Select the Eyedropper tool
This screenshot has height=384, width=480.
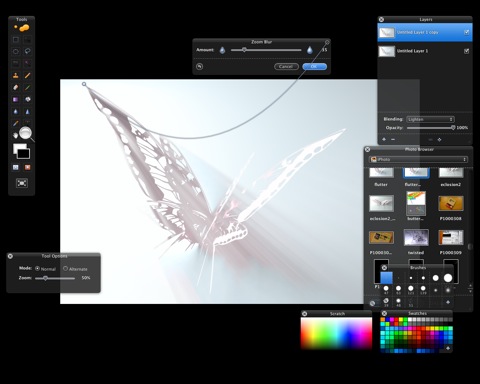coord(16,123)
